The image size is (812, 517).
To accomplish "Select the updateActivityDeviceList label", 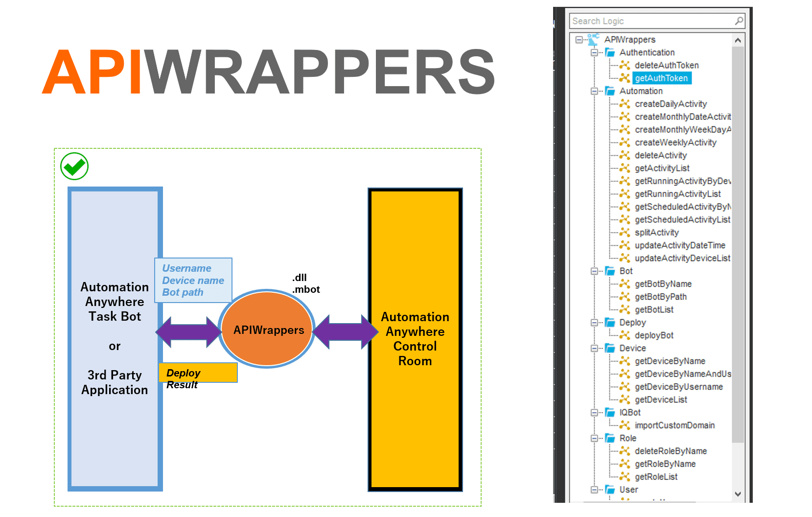I will (683, 258).
